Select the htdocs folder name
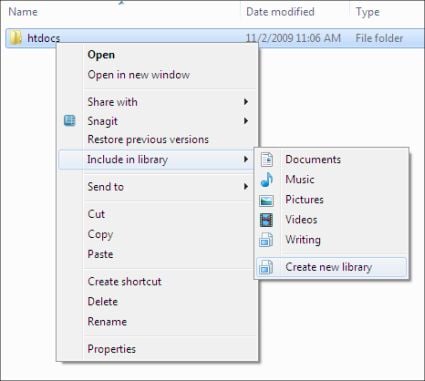Image resolution: width=425 pixels, height=381 pixels. coord(44,38)
